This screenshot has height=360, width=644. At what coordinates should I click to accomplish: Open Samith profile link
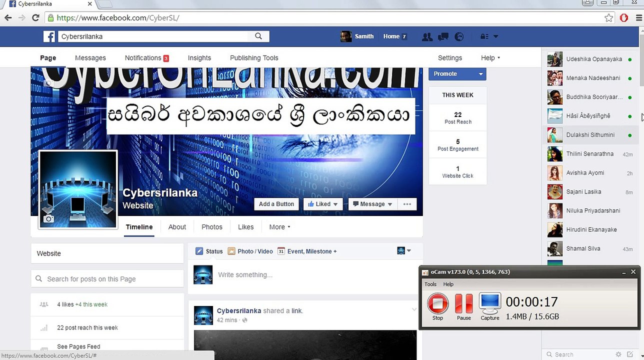(357, 36)
